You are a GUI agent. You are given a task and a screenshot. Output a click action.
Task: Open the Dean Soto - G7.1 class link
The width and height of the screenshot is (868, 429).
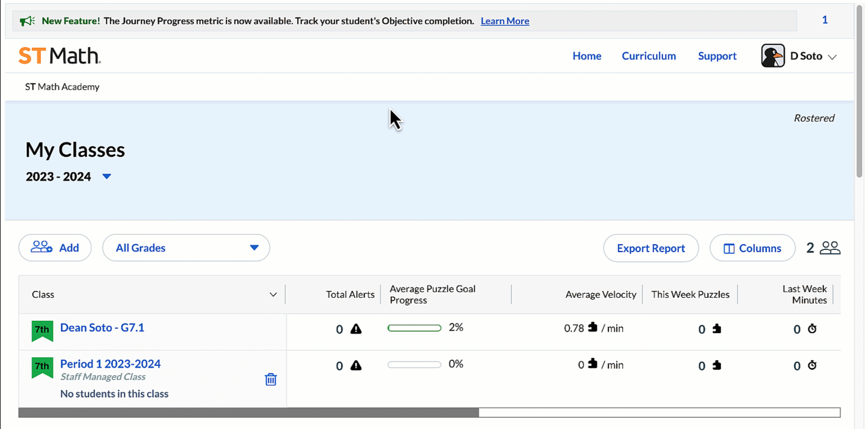click(102, 327)
